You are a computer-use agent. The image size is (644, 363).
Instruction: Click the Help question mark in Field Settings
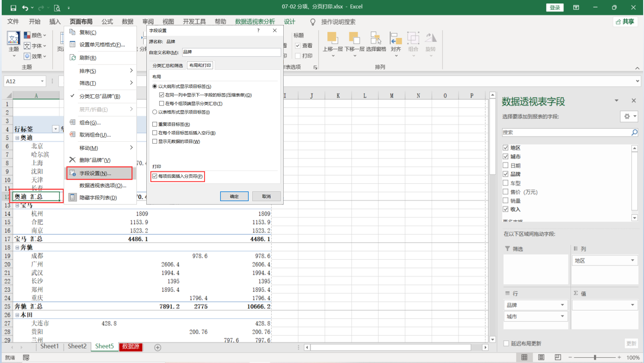click(258, 31)
